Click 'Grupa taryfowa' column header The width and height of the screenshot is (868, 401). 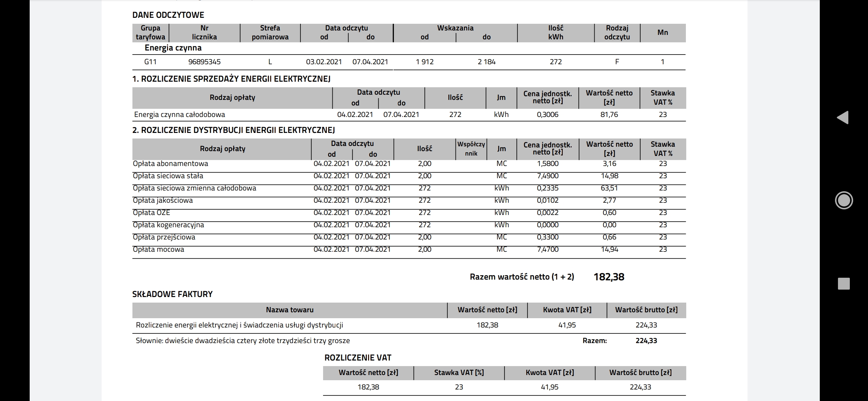point(150,32)
